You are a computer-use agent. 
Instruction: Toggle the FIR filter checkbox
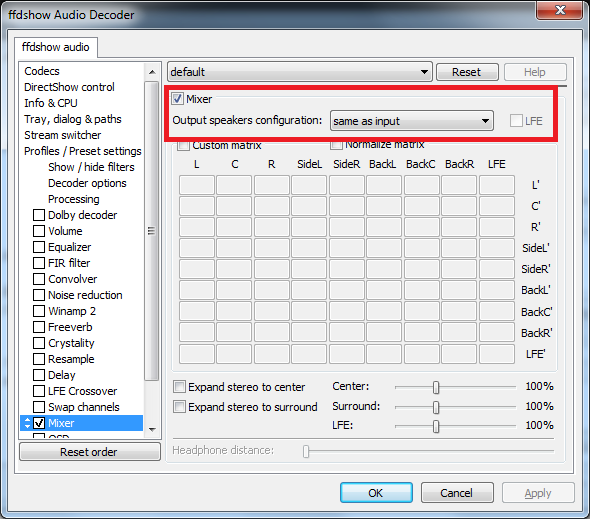pos(39,263)
